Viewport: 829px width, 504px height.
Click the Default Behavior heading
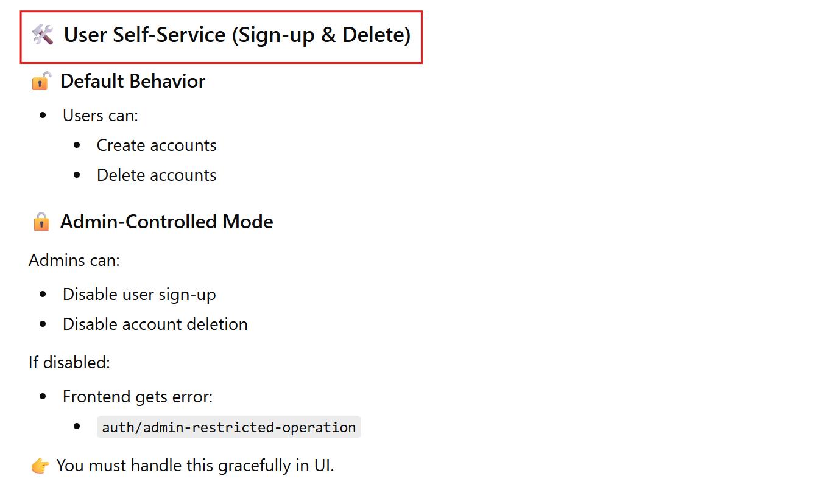pyautogui.click(x=132, y=81)
